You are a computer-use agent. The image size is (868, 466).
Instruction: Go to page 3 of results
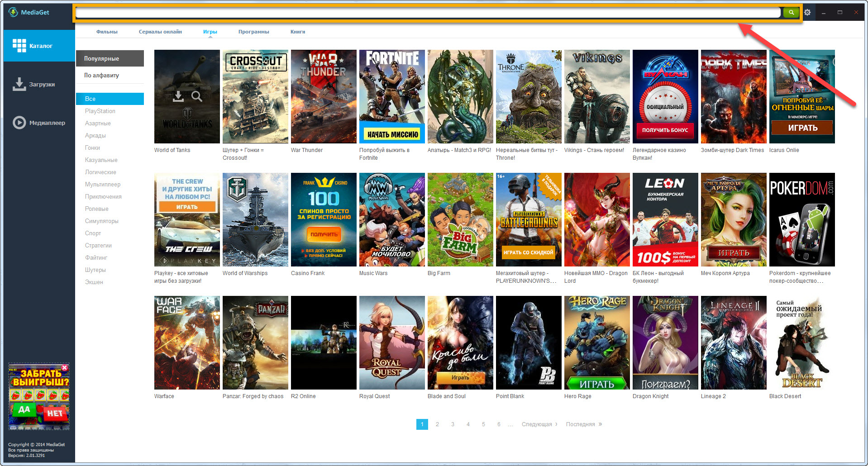[x=453, y=424]
